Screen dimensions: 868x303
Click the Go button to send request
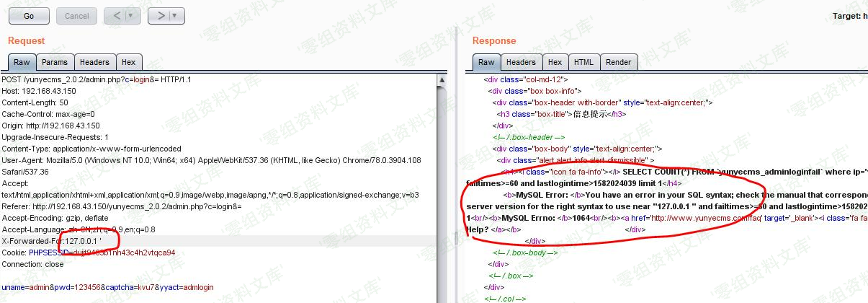click(29, 15)
